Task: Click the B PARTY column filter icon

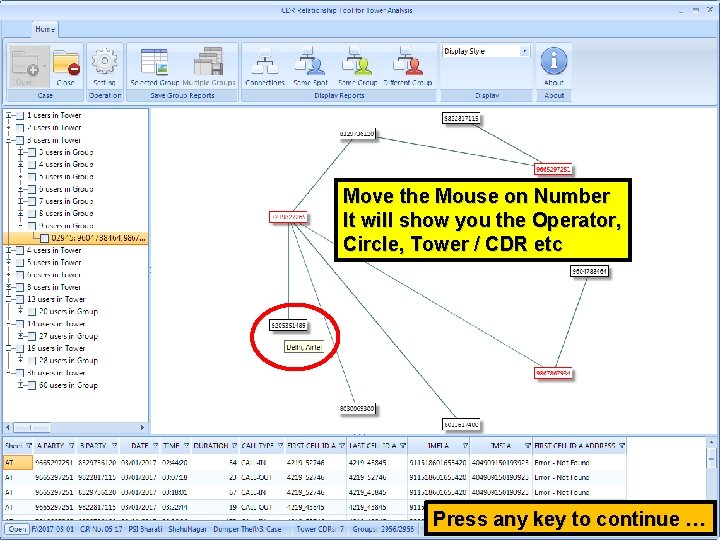Action: pos(114,446)
